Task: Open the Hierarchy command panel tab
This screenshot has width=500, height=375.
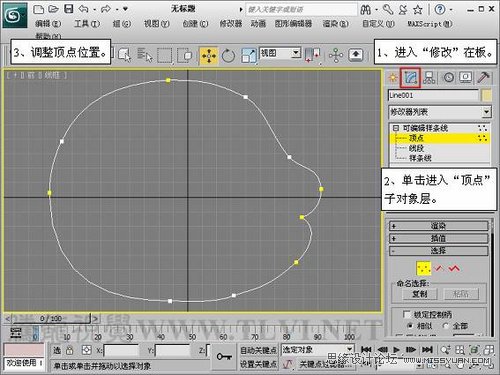Action: click(429, 78)
